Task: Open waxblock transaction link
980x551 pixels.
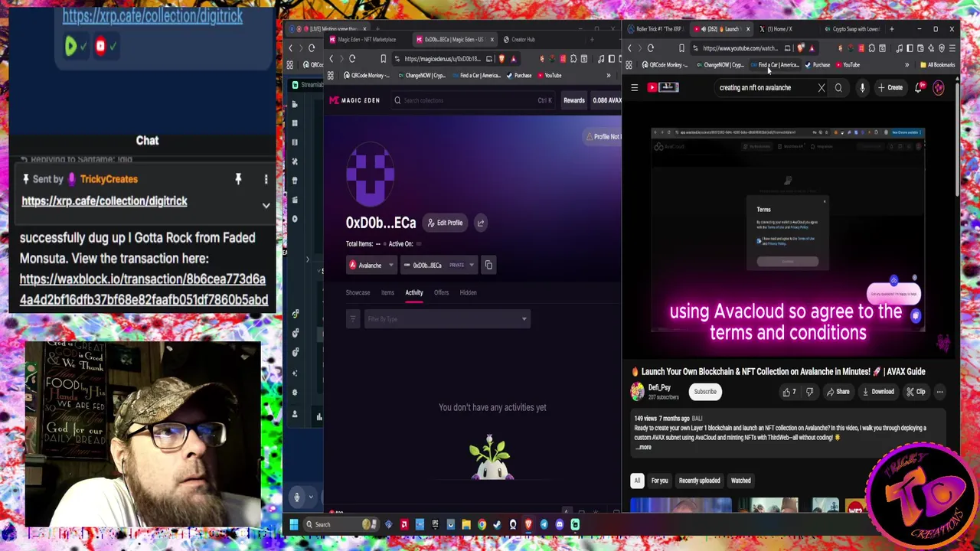Action: [144, 289]
